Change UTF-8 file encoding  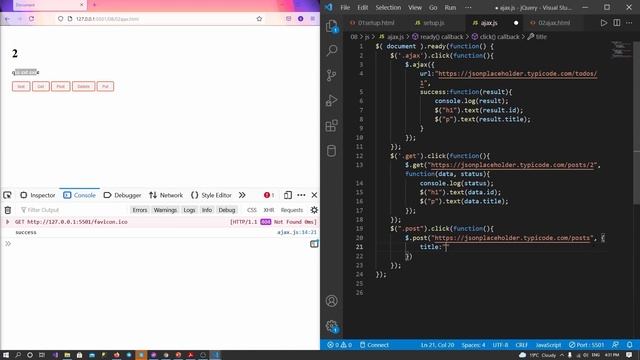[x=500, y=345]
